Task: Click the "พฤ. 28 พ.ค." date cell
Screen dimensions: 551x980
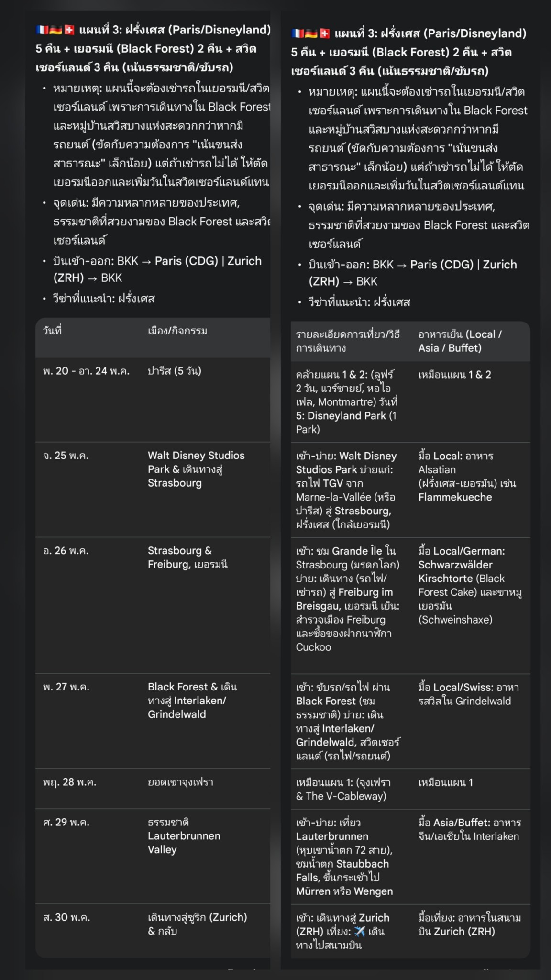Action: coord(70,782)
